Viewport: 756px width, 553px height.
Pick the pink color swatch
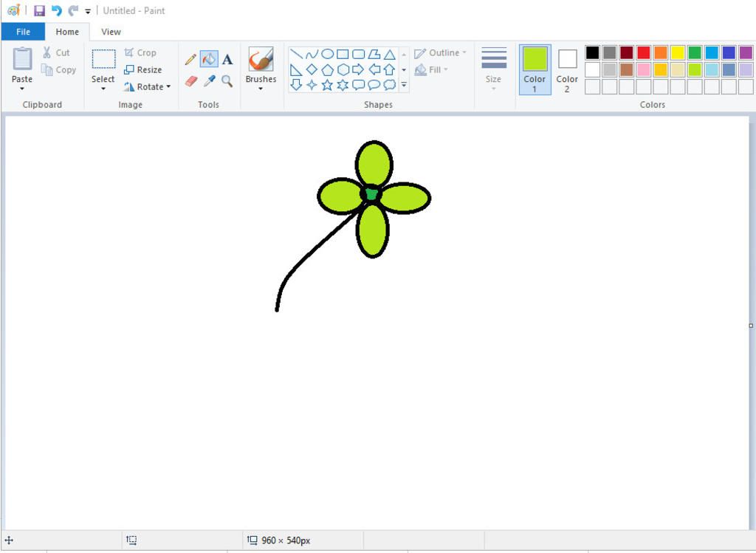[x=644, y=69]
